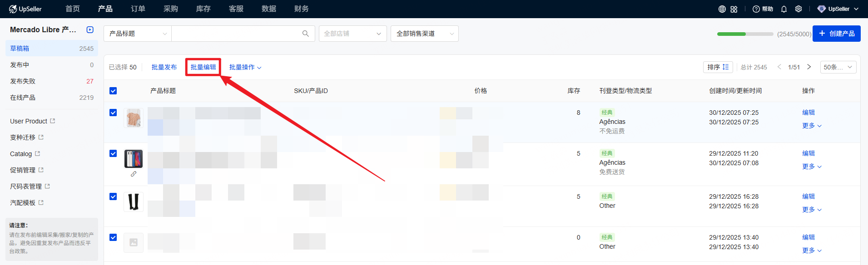Expand the 全部销售渠道 dropdown
Image resolution: width=868 pixels, height=265 pixels.
point(424,34)
